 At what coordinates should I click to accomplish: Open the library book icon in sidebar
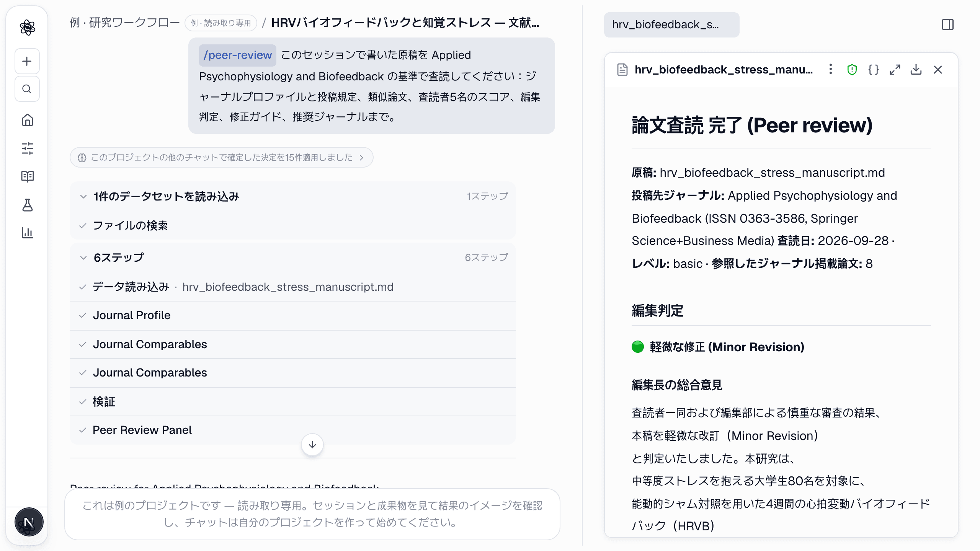click(x=27, y=176)
